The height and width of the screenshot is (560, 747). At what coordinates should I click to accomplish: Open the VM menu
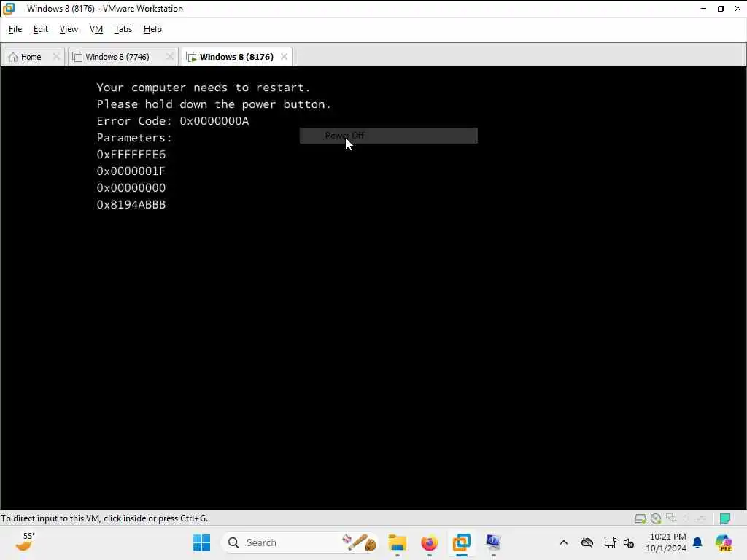tap(96, 29)
